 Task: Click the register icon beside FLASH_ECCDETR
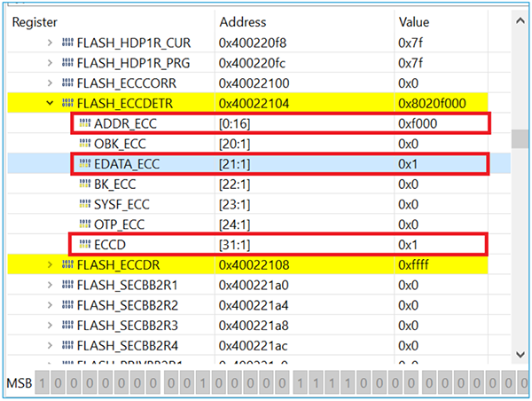[x=67, y=103]
